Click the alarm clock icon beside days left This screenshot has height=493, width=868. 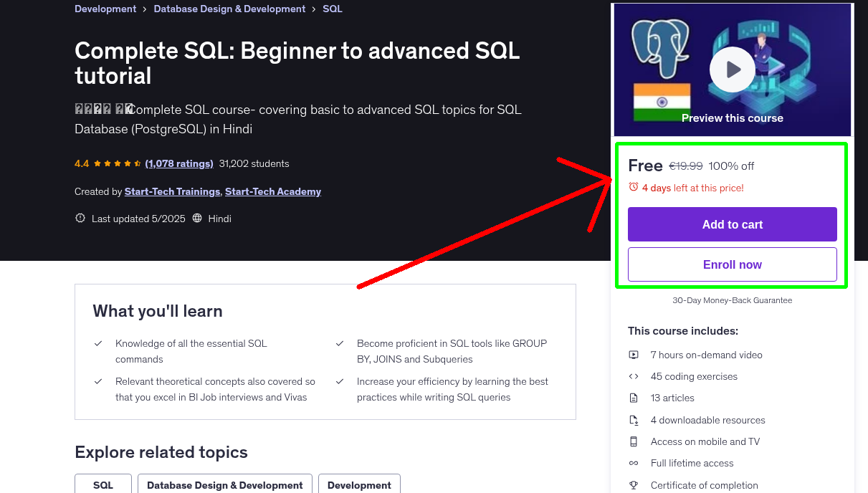633,187
